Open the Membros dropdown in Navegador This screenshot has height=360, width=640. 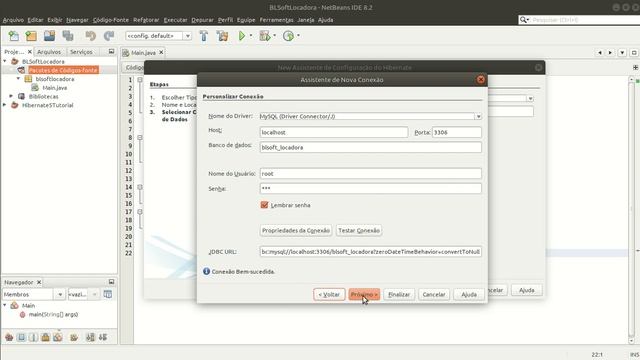coord(60,294)
